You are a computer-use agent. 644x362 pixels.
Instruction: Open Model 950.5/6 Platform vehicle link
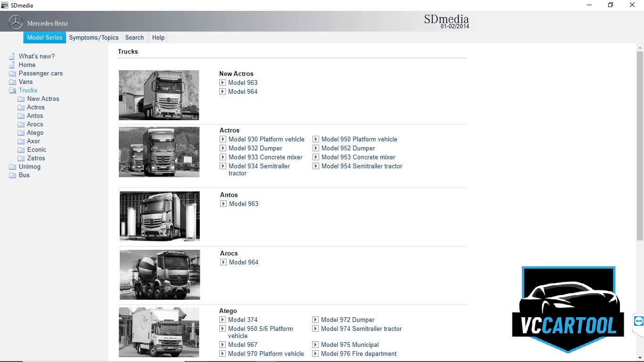pos(261,332)
